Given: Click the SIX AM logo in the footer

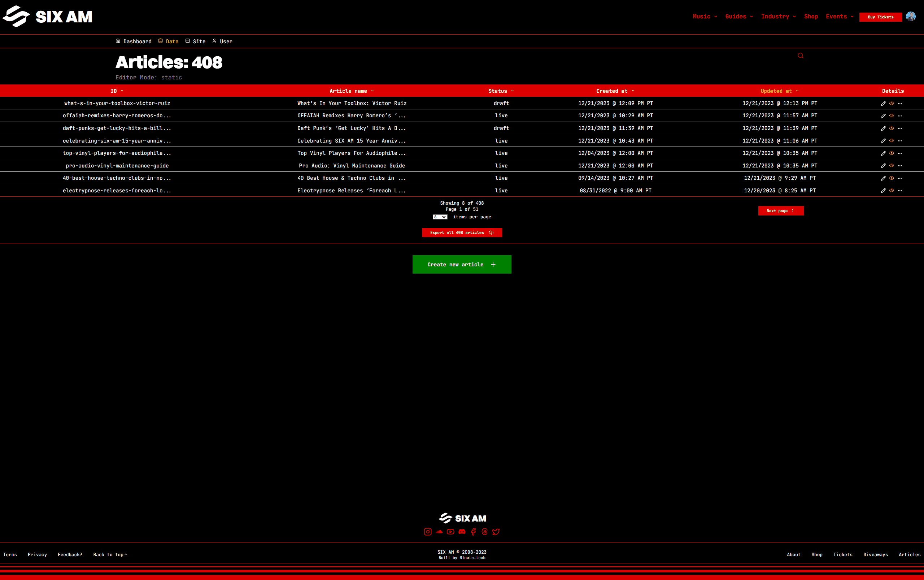Looking at the screenshot, I should [x=462, y=518].
